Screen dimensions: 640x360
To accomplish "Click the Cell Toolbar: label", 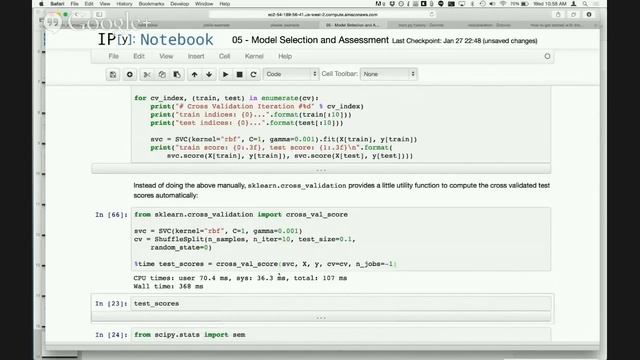I will pyautogui.click(x=340, y=74).
